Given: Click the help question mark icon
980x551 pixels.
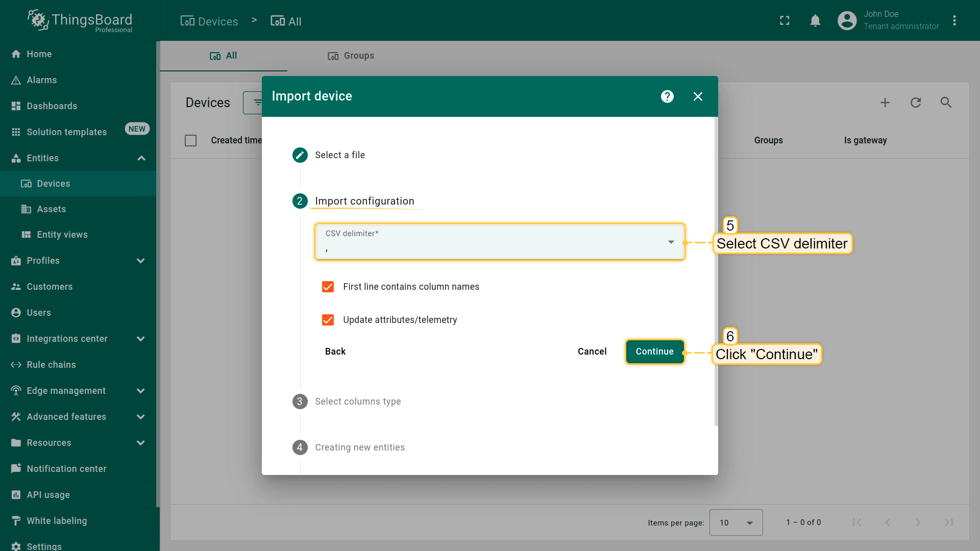Looking at the screenshot, I should pos(667,96).
